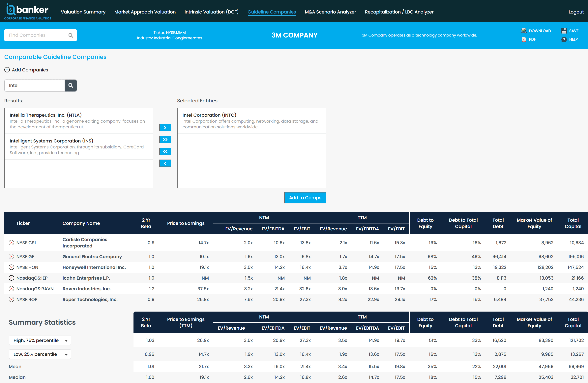Click the Find Companies magnifier icon
This screenshot has width=588, height=383.
[71, 35]
